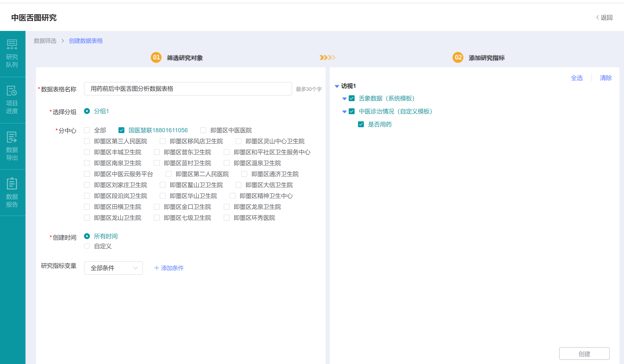Click the 全选 link
624x364 pixels.
(576, 78)
